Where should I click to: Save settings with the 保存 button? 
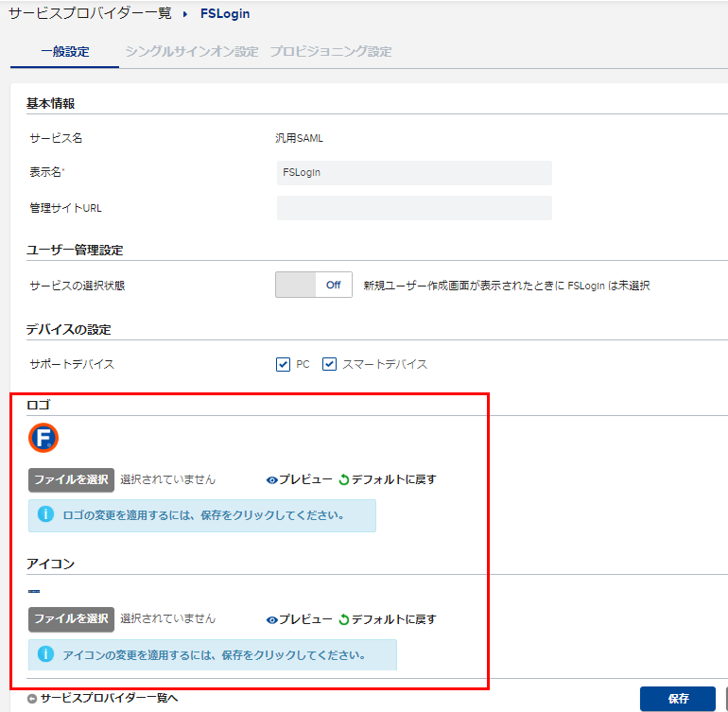[x=677, y=699]
